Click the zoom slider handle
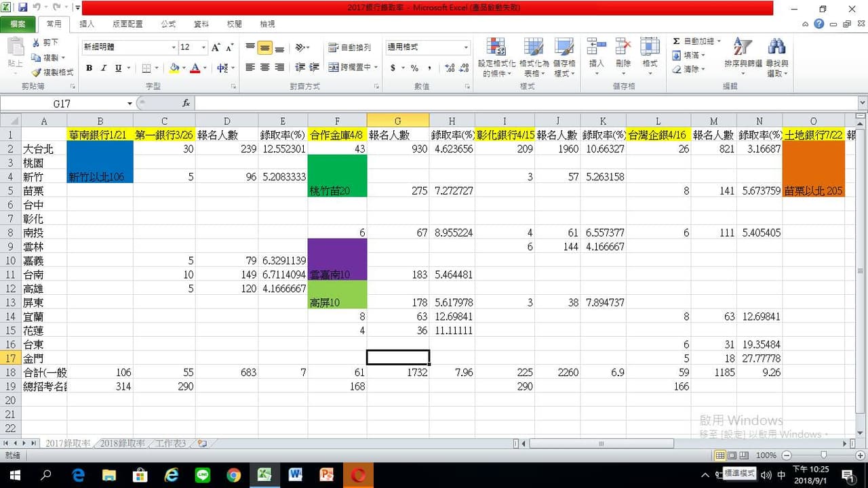 click(x=824, y=455)
